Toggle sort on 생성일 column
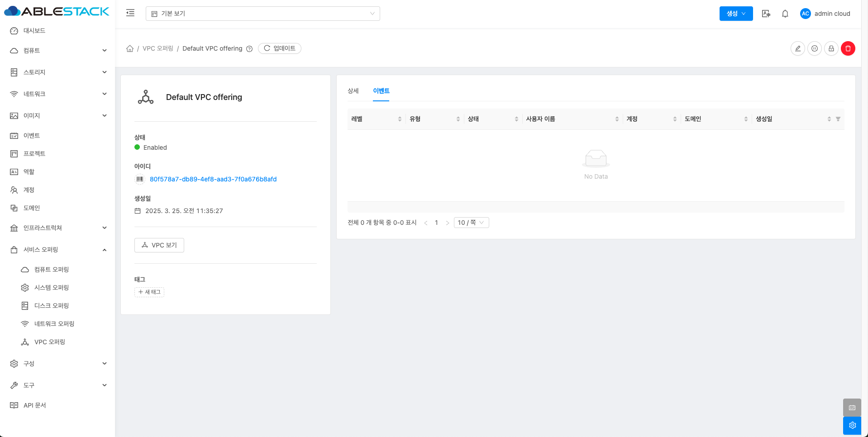 click(829, 119)
